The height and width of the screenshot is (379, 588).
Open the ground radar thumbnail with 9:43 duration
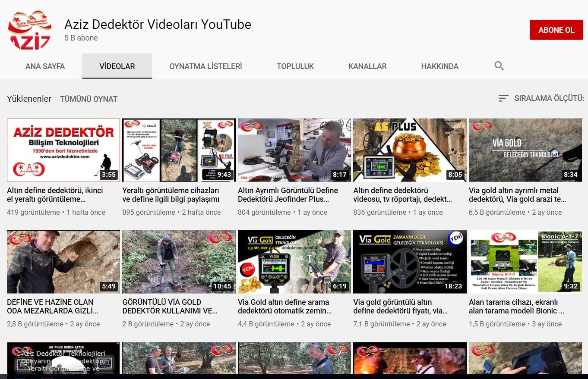point(179,150)
